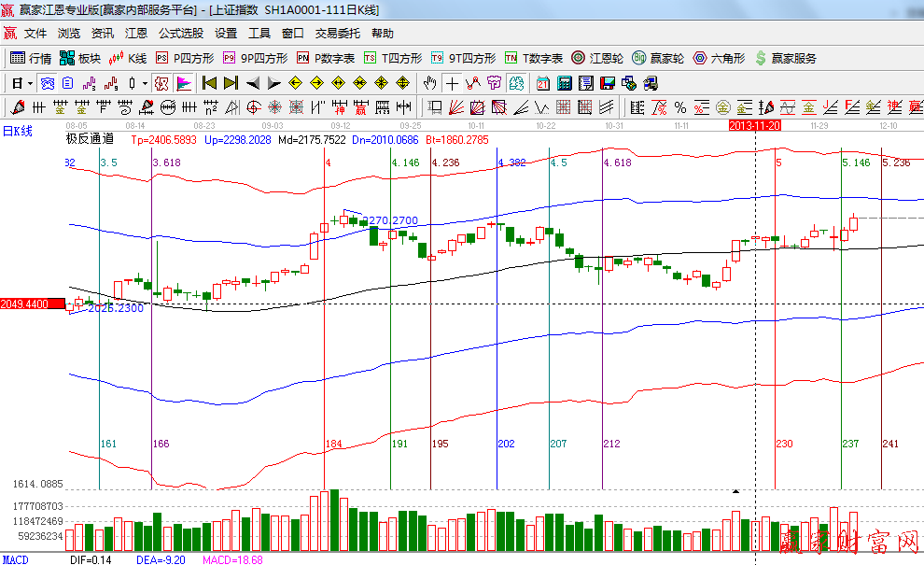Open the 江恩 menu

[136, 34]
